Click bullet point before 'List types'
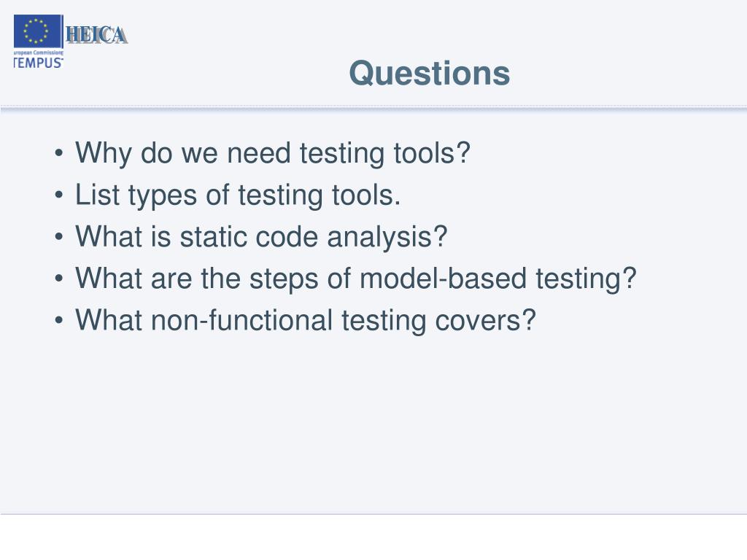Image resolution: width=747 pixels, height=560 pixels. 58,195
